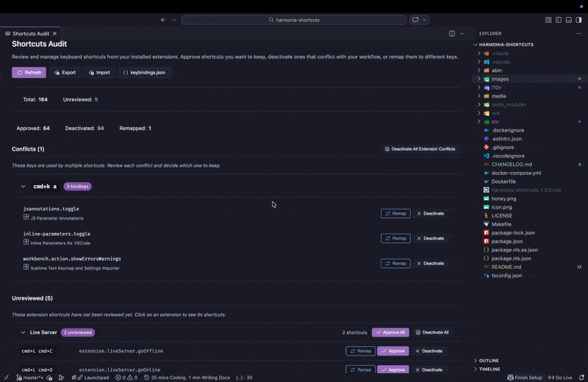Click the split editor icon
Image resolution: width=588 pixels, height=382 pixels.
coord(452,33)
